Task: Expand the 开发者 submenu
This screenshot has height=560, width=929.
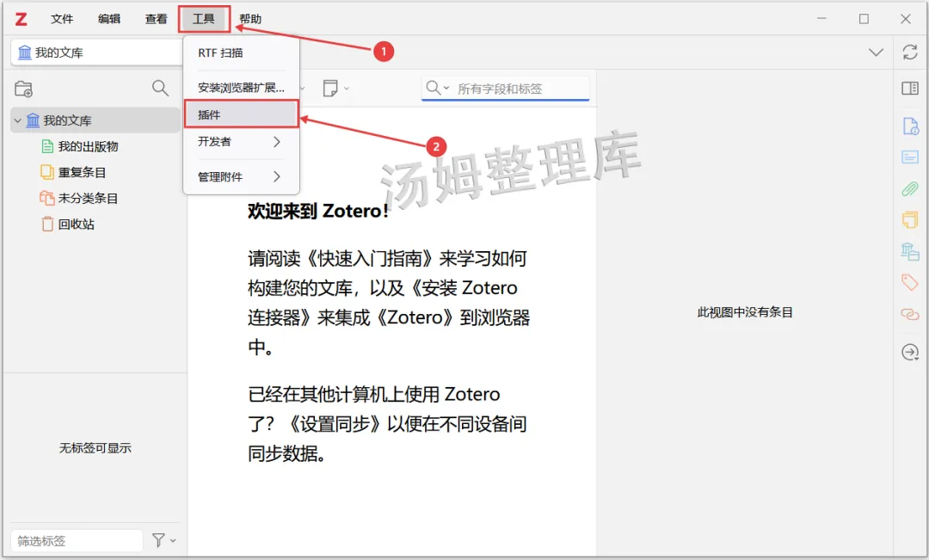Action: [241, 142]
